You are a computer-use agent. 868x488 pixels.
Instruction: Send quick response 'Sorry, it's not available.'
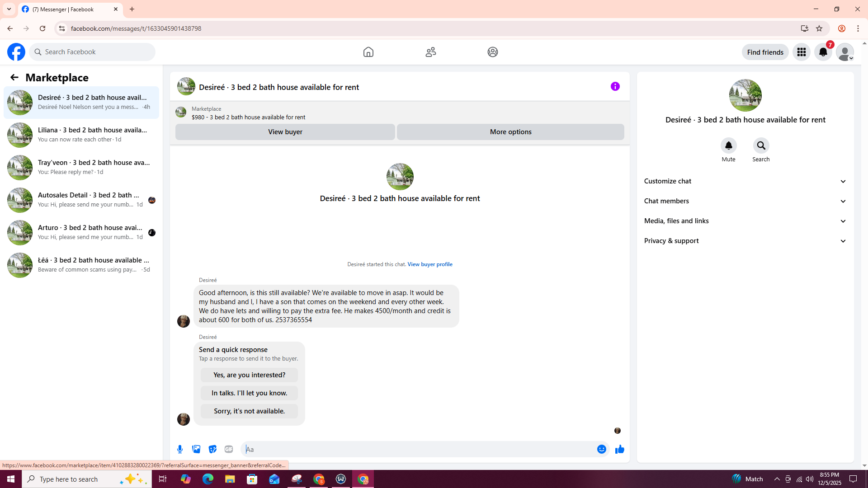click(x=249, y=411)
